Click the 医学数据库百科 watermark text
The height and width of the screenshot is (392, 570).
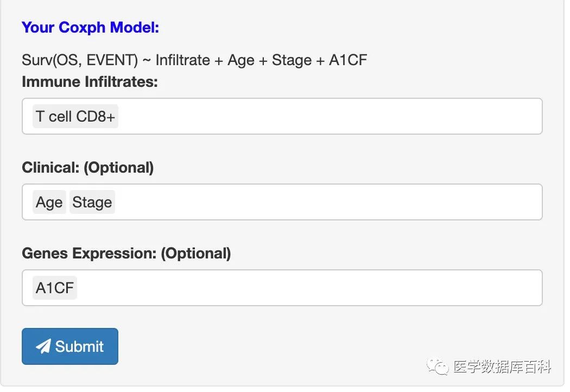(x=502, y=368)
